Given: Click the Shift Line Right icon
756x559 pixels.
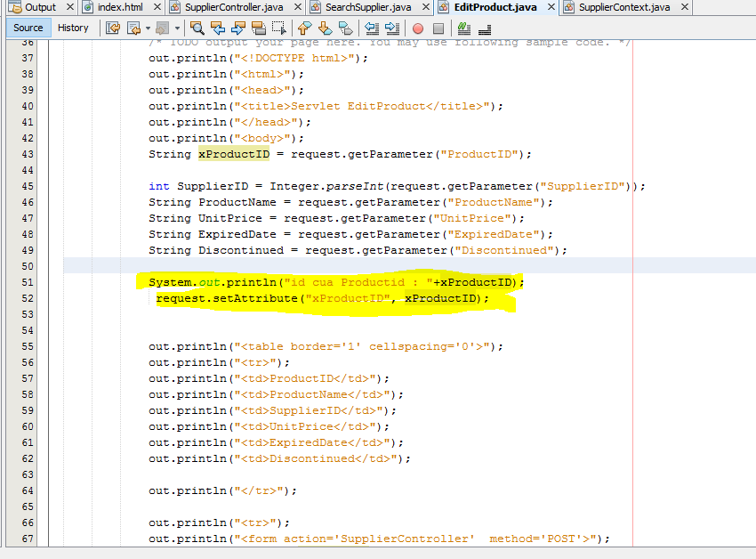Looking at the screenshot, I should pos(392,28).
